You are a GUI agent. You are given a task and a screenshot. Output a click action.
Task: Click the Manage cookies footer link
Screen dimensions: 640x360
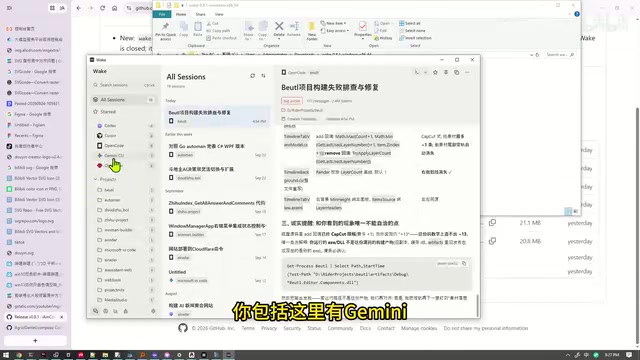[x=419, y=328]
